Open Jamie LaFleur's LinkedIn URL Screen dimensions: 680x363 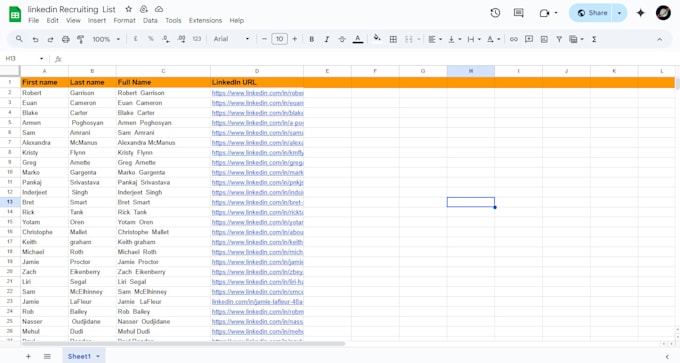(258, 301)
